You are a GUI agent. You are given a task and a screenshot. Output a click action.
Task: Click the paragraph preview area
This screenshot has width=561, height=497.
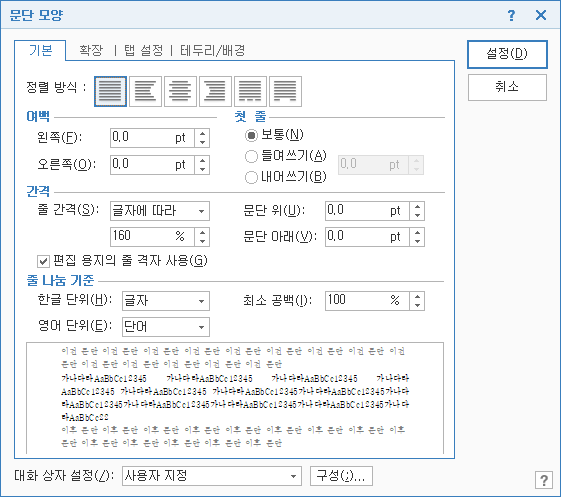(x=235, y=398)
